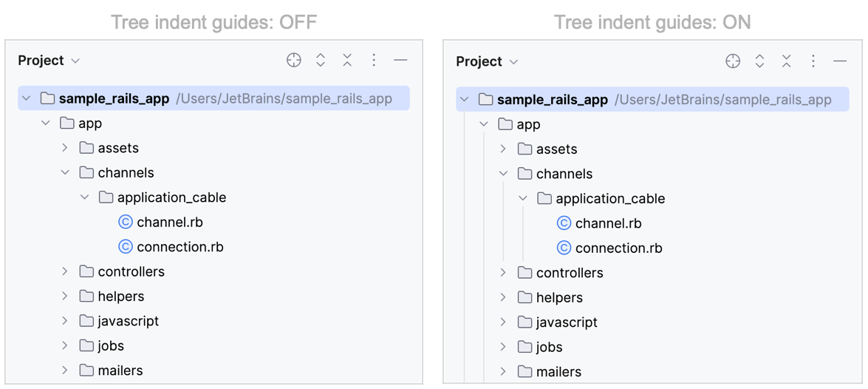The image size is (868, 389).
Task: Open the Options kebab menu in left panel
Action: [x=374, y=61]
